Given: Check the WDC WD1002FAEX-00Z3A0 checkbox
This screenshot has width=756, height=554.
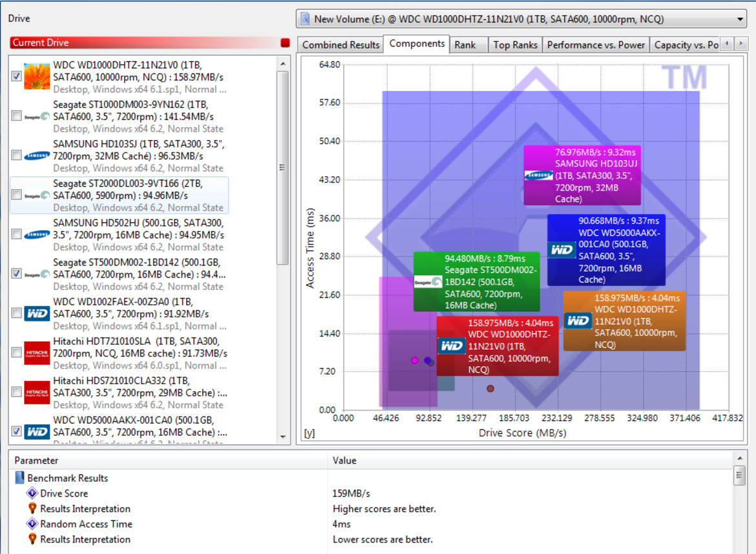Looking at the screenshot, I should 16,313.
